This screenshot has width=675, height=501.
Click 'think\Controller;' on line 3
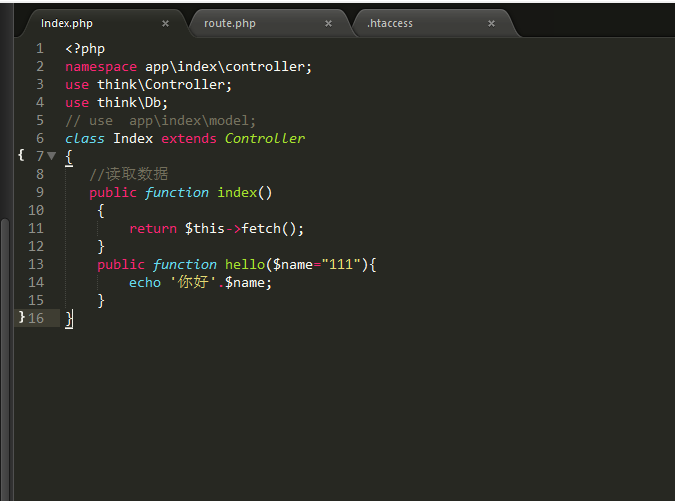pos(164,85)
